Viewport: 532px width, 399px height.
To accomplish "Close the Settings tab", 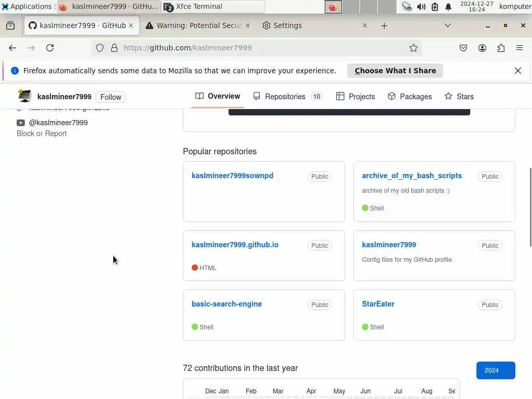I will 364,25.
